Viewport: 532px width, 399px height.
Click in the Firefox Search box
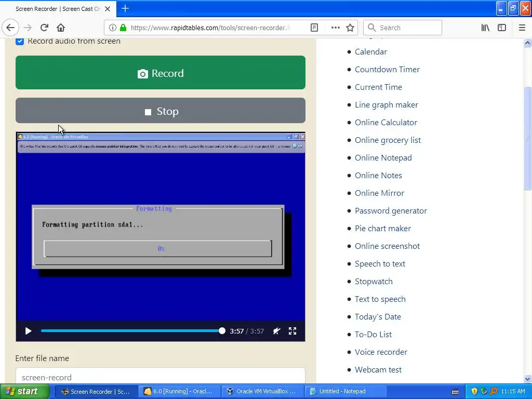click(403, 28)
